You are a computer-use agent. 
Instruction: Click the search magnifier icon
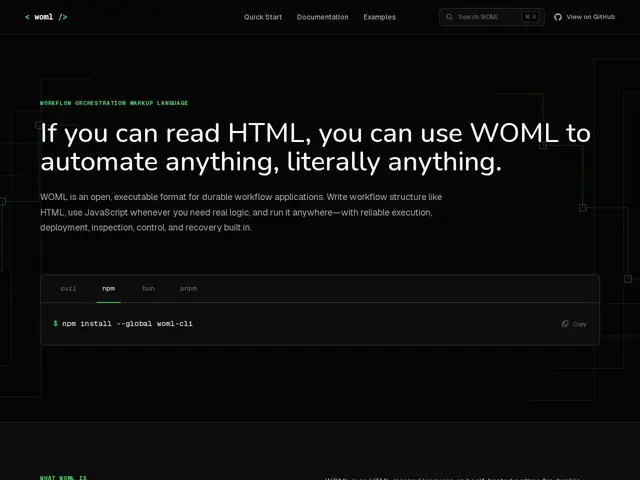click(x=449, y=17)
